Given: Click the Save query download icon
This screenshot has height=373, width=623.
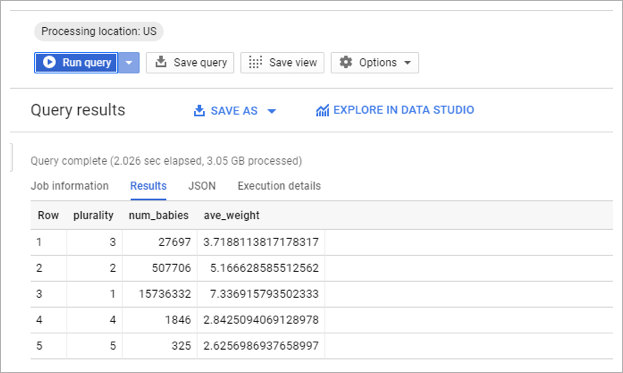Looking at the screenshot, I should 161,62.
